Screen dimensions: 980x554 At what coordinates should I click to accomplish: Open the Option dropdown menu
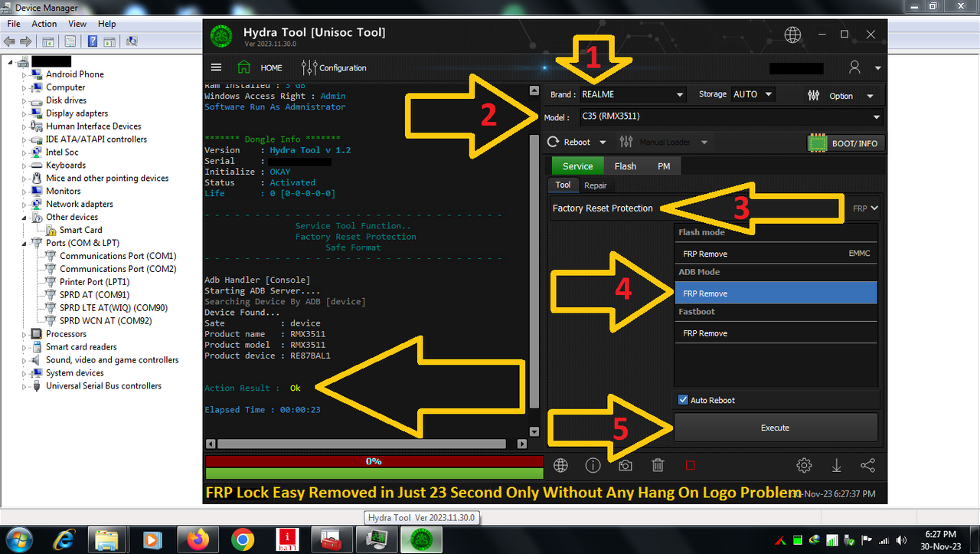click(841, 96)
